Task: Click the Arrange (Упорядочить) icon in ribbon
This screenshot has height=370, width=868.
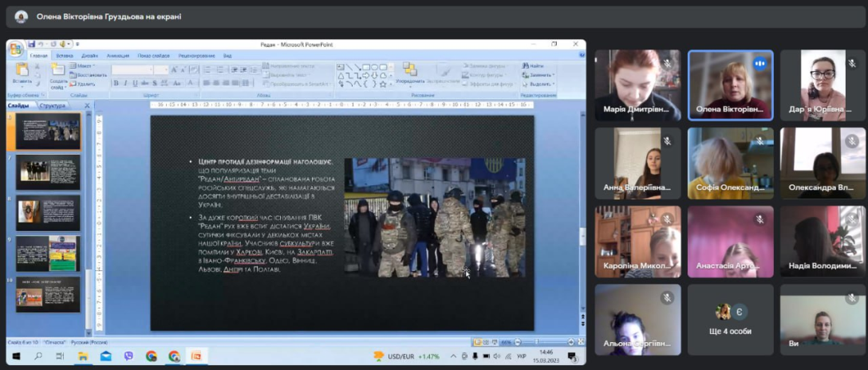Action: coord(410,71)
